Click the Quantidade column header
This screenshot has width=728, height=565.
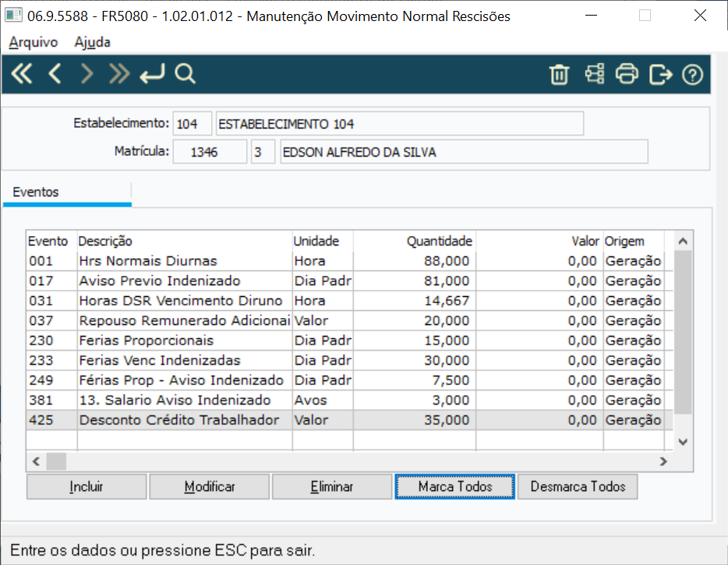[x=415, y=241]
